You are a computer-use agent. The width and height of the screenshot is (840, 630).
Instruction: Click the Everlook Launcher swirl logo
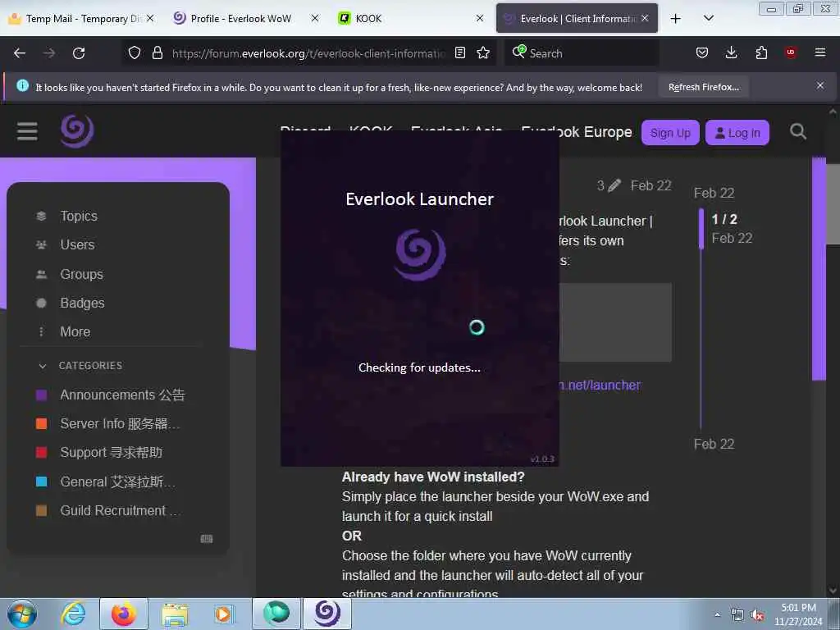tap(421, 254)
